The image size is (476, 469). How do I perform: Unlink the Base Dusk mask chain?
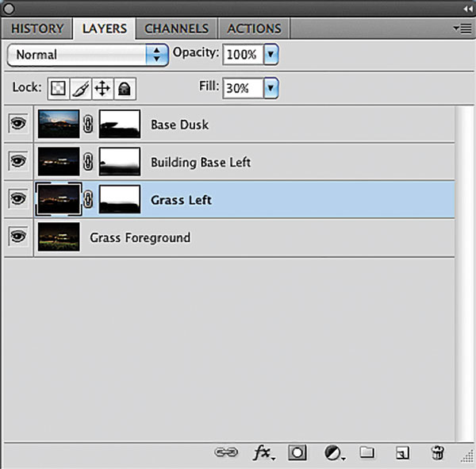(x=88, y=124)
